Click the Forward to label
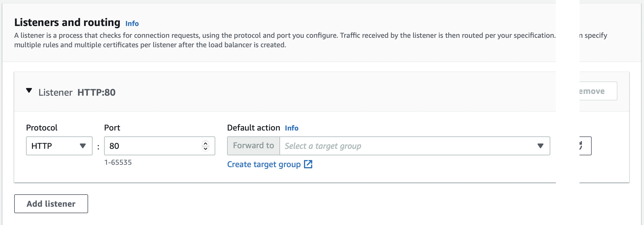This screenshot has height=225, width=644. tap(253, 146)
